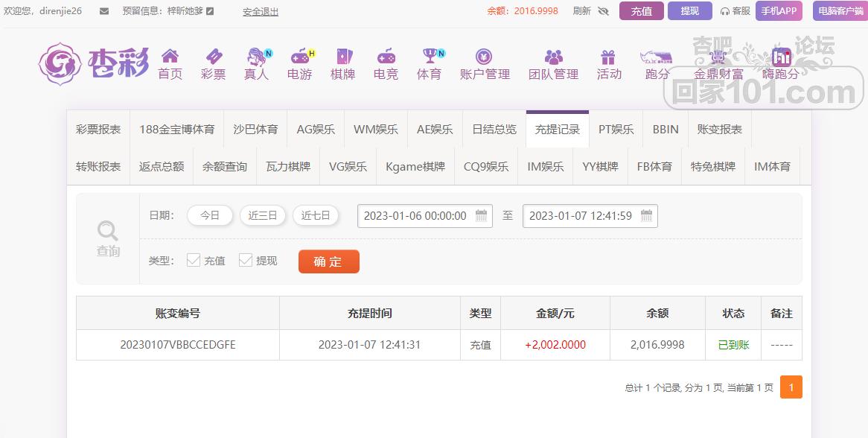Enable the 提现 withdrawal checkbox
Screen dimensions: 868x438
[x=246, y=260]
